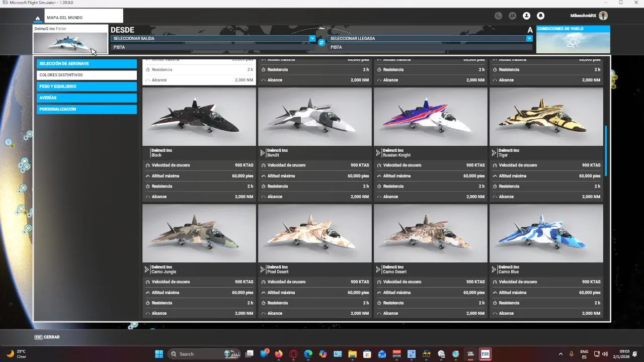Click the arrow icon beside the Bandit livery name
The height and width of the screenshot is (362, 644).
263,152
